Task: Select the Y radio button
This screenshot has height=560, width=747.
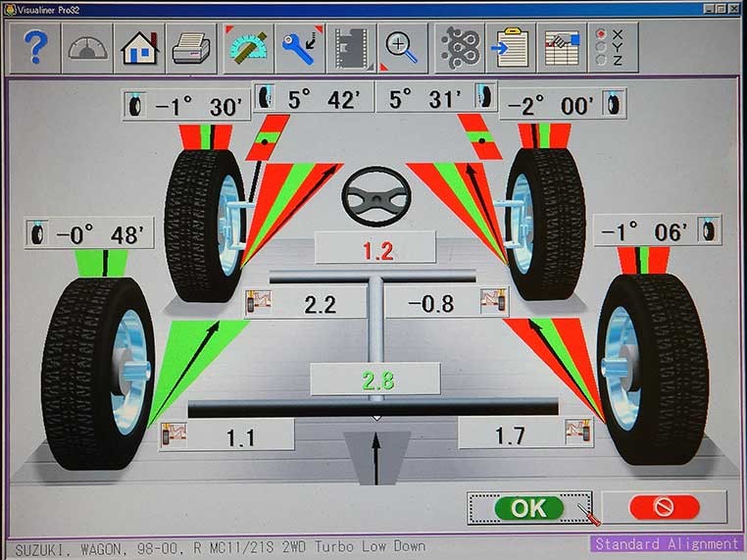Action: click(x=601, y=46)
